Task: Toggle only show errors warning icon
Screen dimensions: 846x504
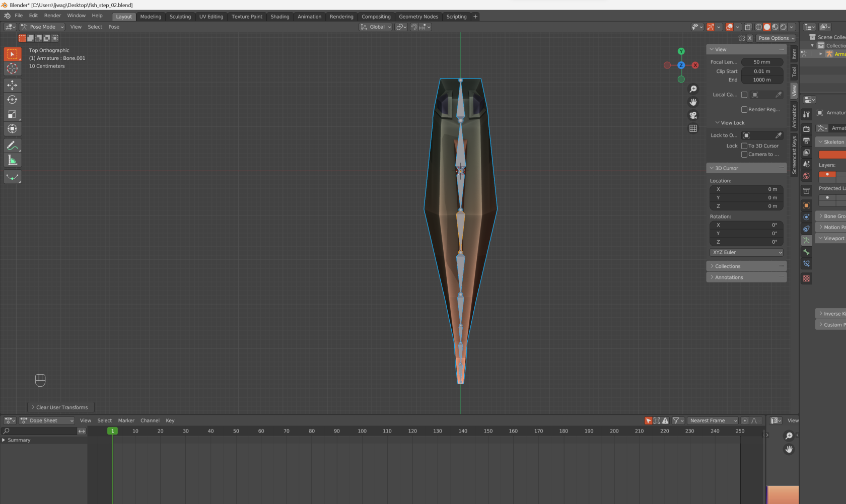Action: [x=665, y=421]
